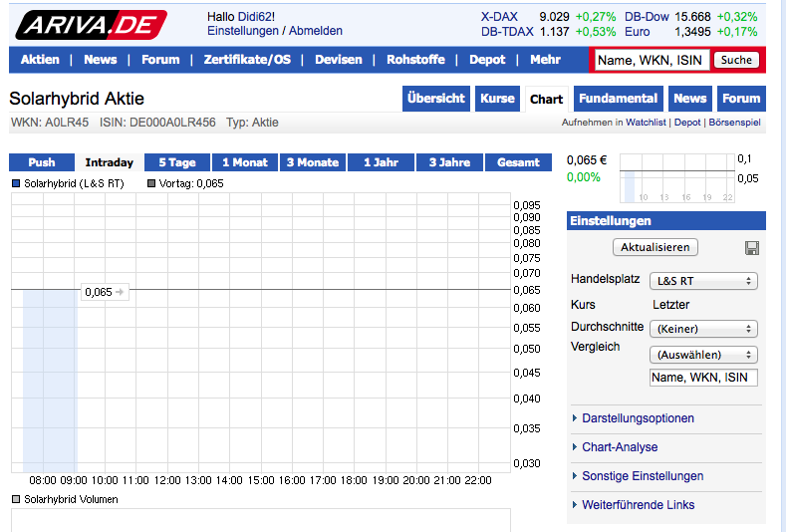Click the mini intraday chart thumbnail
Screen dimensions: 786x532
click(677, 178)
